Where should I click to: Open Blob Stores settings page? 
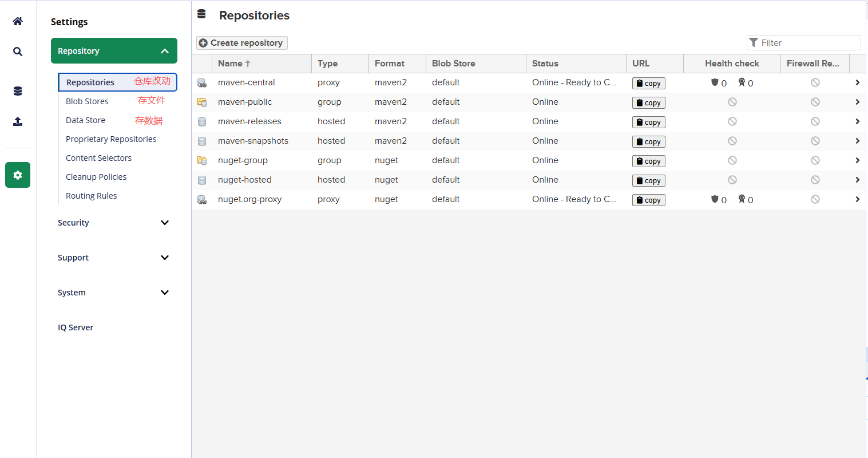click(x=87, y=101)
